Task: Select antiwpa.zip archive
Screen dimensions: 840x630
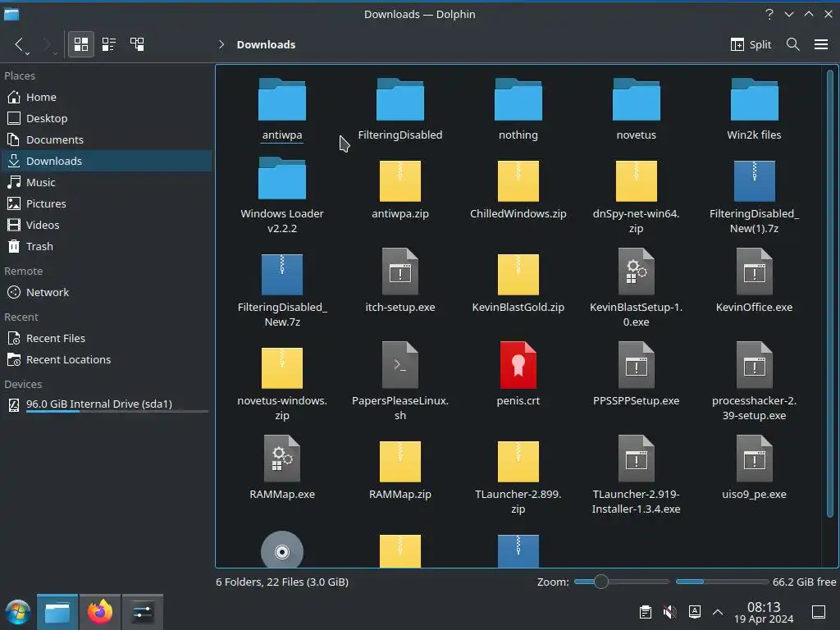Action: point(400,189)
